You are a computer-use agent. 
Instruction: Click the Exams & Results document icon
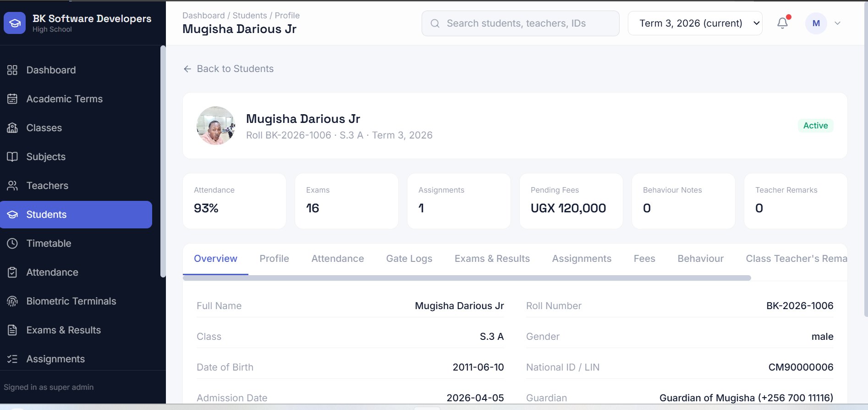[12, 330]
